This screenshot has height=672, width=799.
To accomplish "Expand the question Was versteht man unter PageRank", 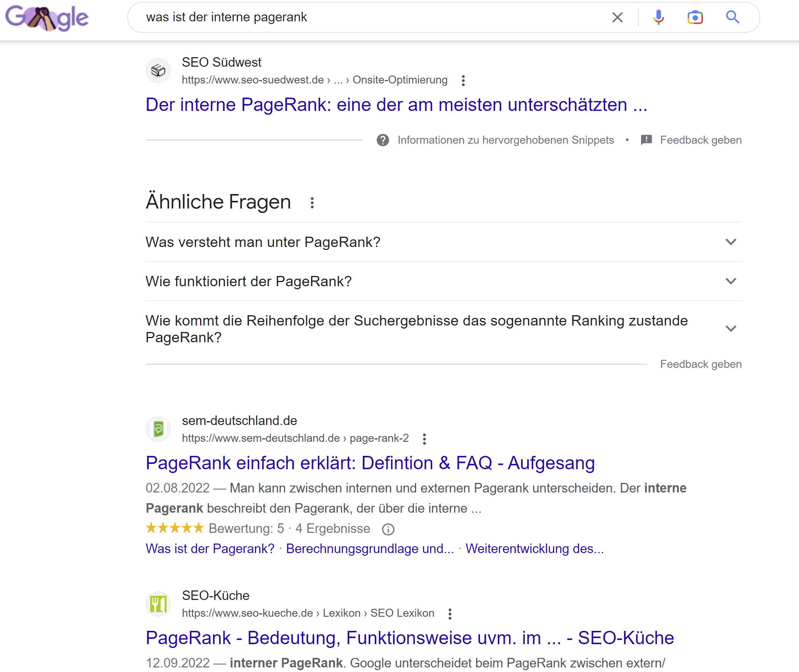I will point(731,242).
